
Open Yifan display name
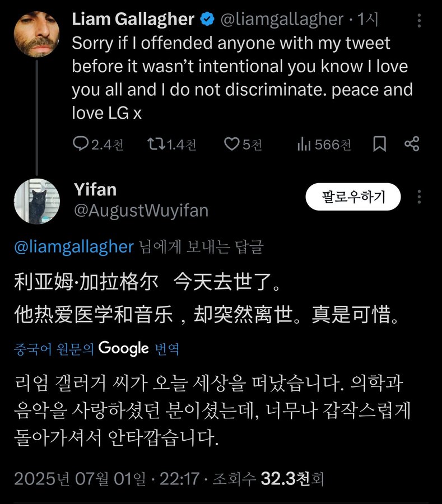coord(95,190)
